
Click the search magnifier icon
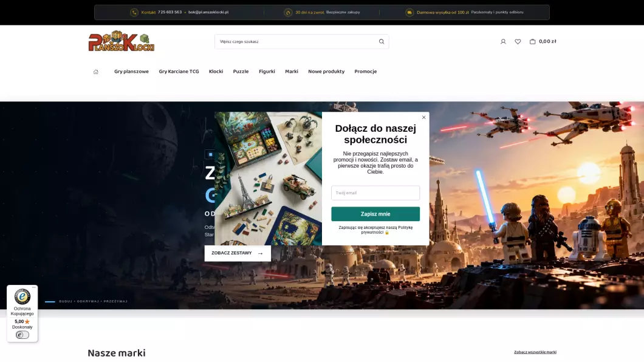[x=381, y=41]
